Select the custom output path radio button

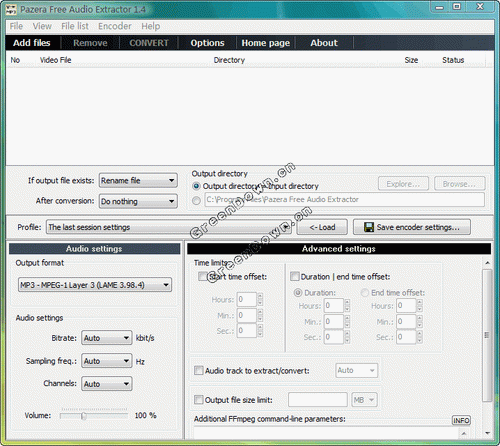196,200
